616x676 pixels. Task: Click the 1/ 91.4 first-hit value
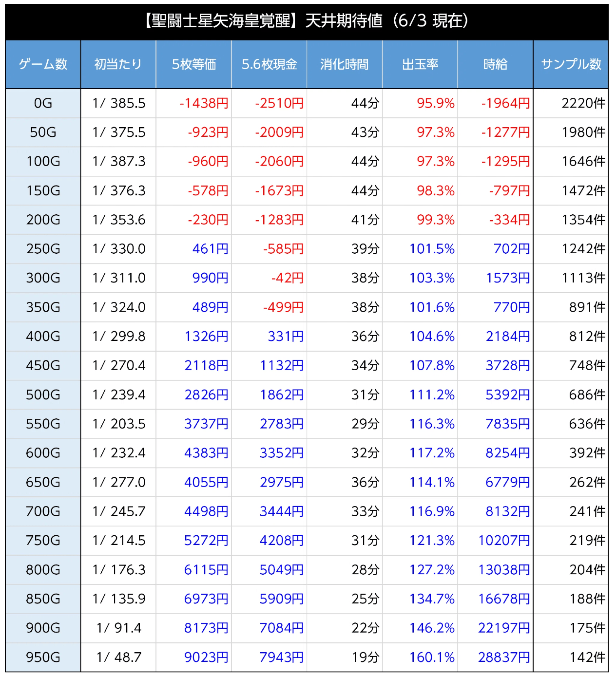119,628
